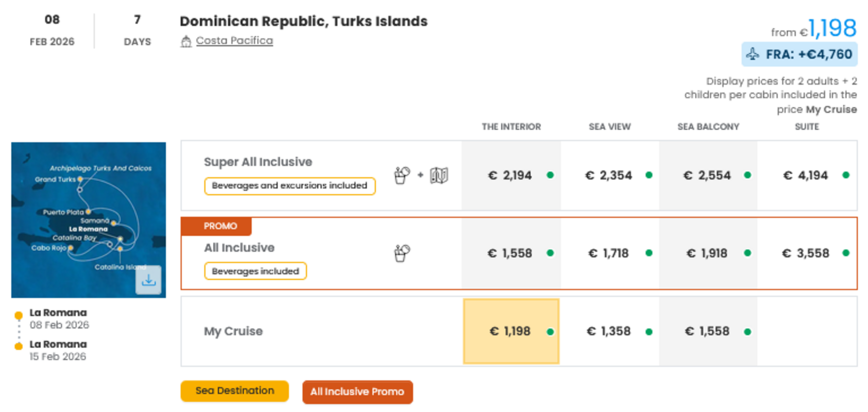Screen dimensions: 868x412
Task: Select the highlighted €1,198 My Cruise price cell
Action: click(510, 331)
